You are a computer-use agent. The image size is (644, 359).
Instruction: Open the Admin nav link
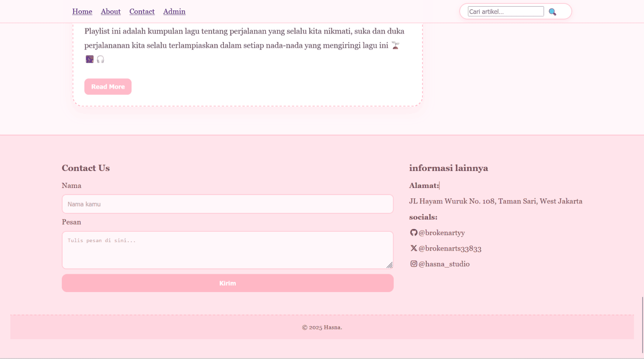(174, 11)
